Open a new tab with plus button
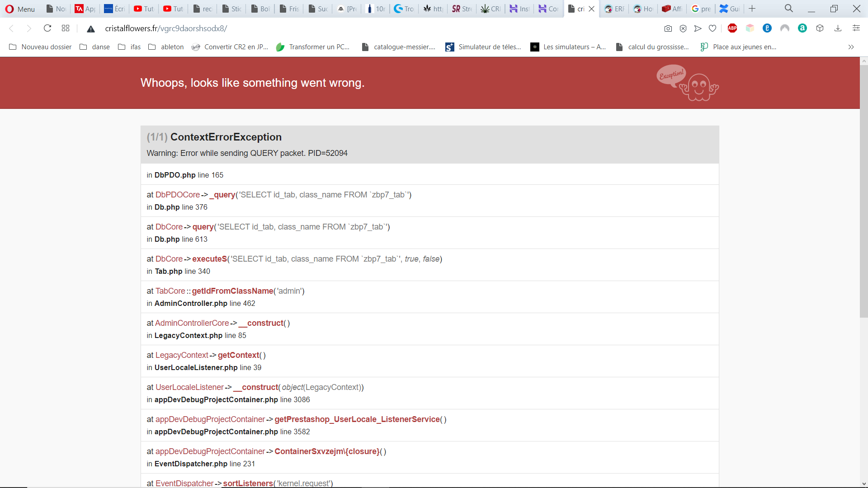Viewport: 868px width, 488px height. tap(752, 9)
